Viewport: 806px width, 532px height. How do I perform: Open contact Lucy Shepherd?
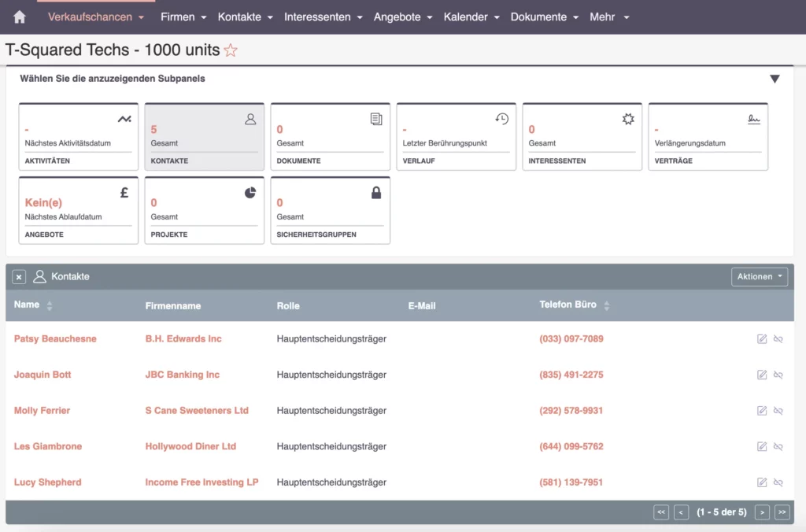48,482
